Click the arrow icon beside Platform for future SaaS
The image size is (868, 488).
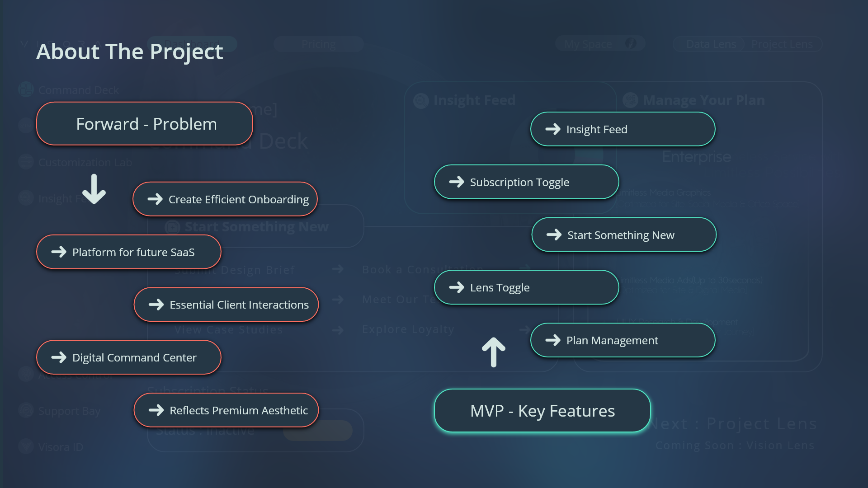59,252
